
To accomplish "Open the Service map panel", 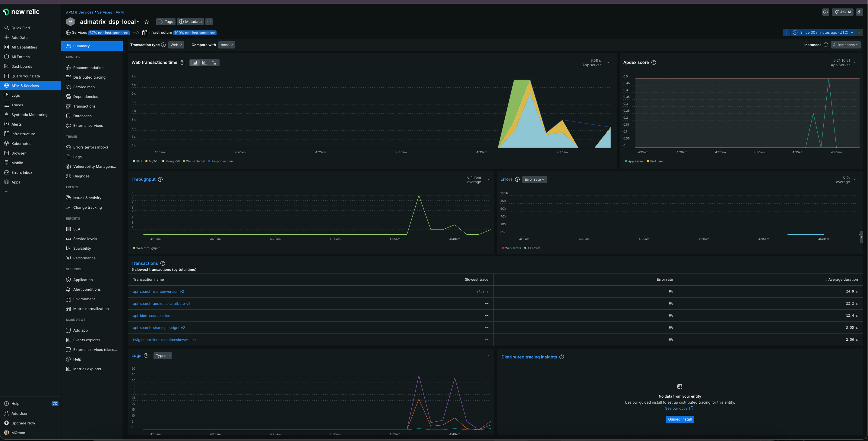I will (84, 87).
